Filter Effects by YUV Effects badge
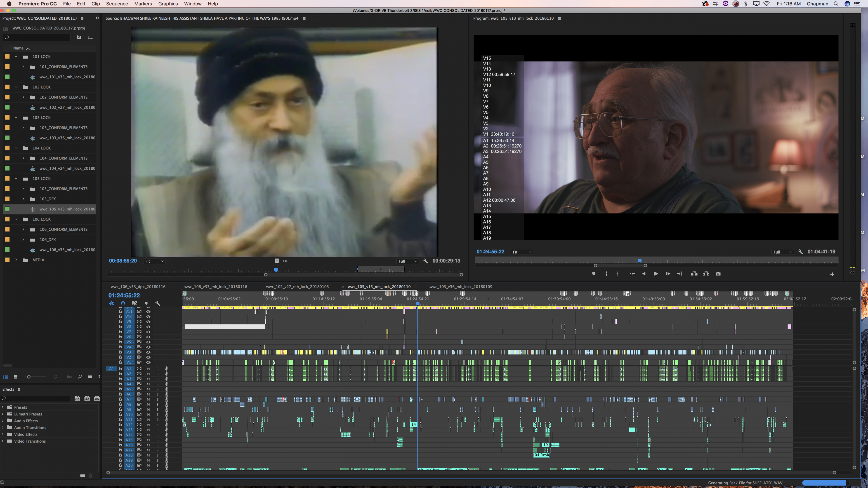Screen dimensions: 868x488 (x=97, y=398)
